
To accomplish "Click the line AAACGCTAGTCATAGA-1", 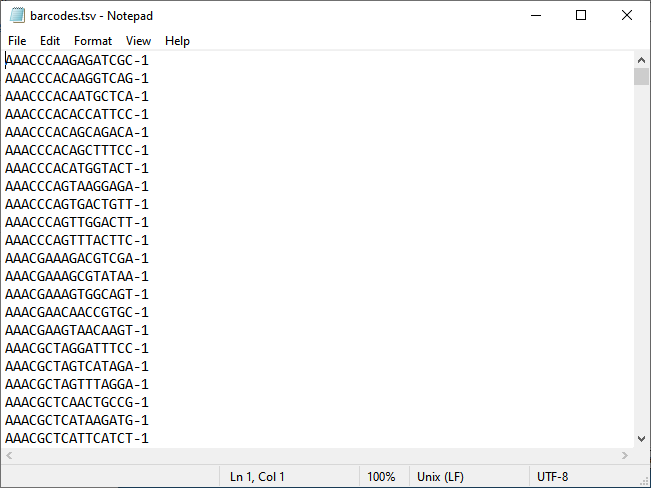I will (77, 366).
